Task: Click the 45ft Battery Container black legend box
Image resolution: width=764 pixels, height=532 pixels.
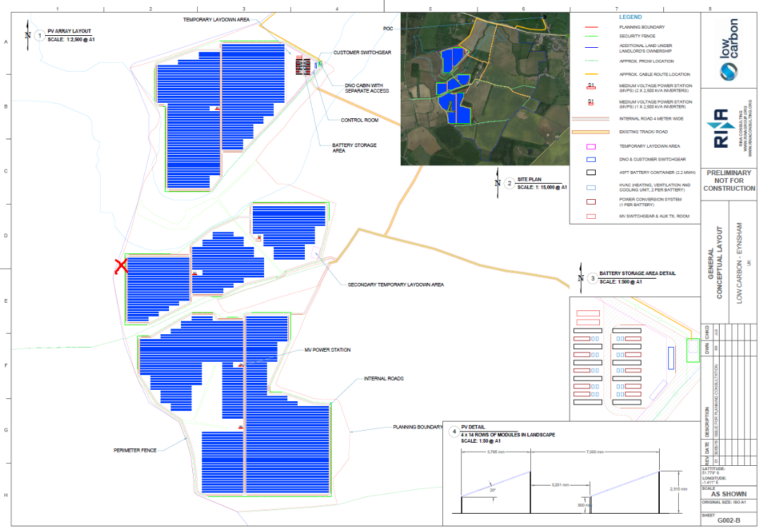Action: coord(591,172)
